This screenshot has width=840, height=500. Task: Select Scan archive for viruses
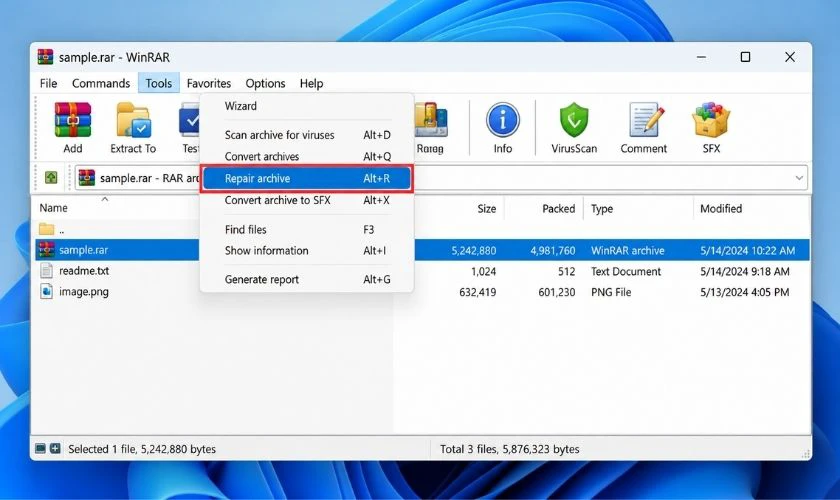[306, 135]
